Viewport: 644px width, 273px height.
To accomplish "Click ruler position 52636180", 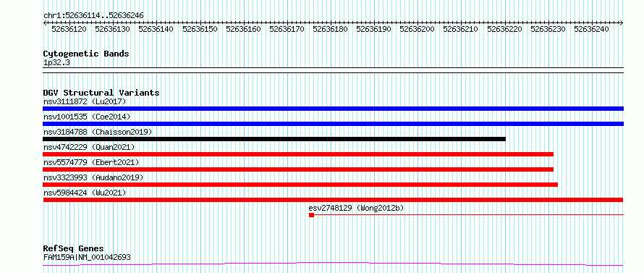I will click(x=330, y=29).
